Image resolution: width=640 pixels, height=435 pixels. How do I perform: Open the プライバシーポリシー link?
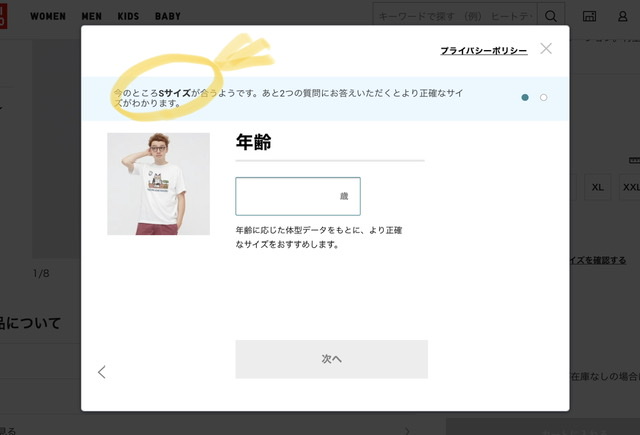point(483,50)
